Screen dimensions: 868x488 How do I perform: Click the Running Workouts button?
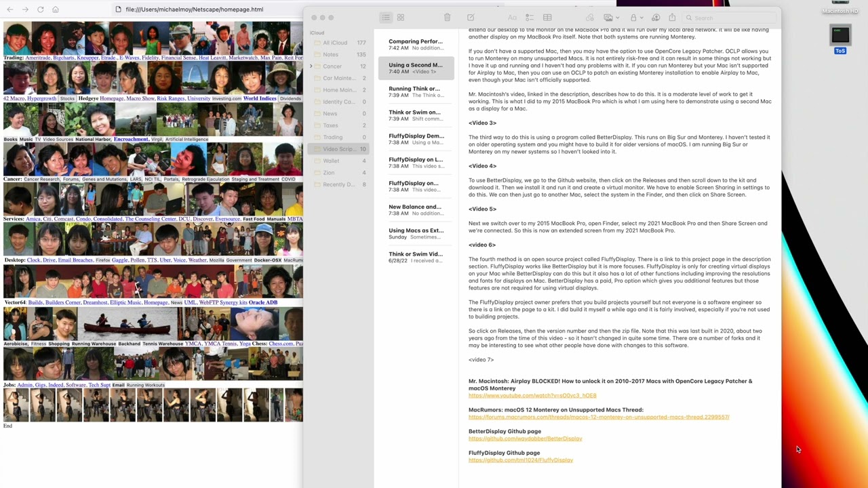click(x=146, y=385)
